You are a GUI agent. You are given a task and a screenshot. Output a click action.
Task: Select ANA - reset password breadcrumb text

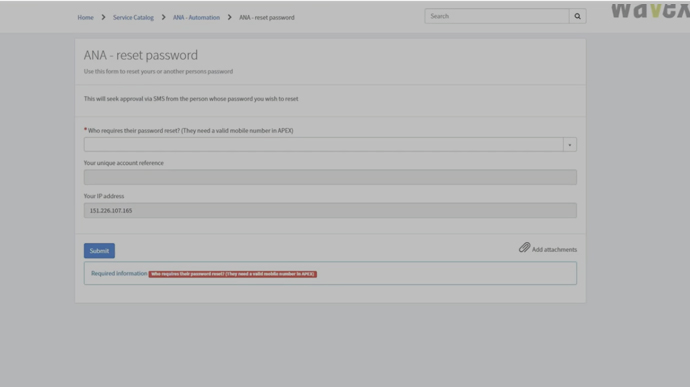point(267,18)
